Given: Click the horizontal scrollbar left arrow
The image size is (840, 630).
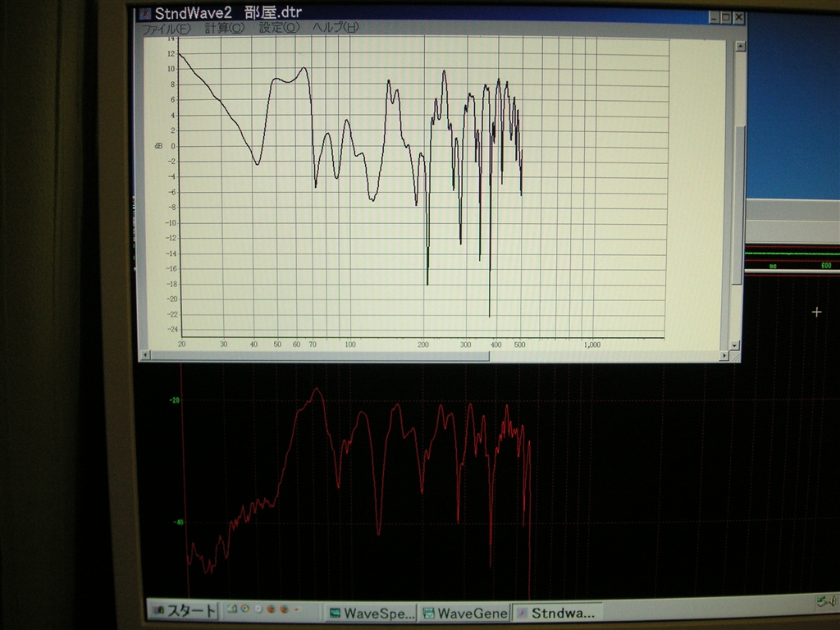Looking at the screenshot, I should 144,355.
